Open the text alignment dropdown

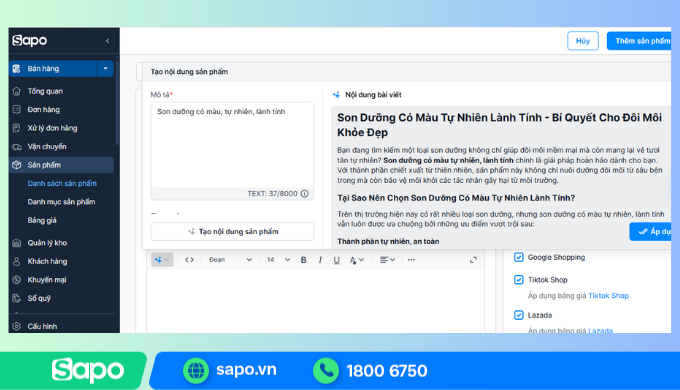387,260
